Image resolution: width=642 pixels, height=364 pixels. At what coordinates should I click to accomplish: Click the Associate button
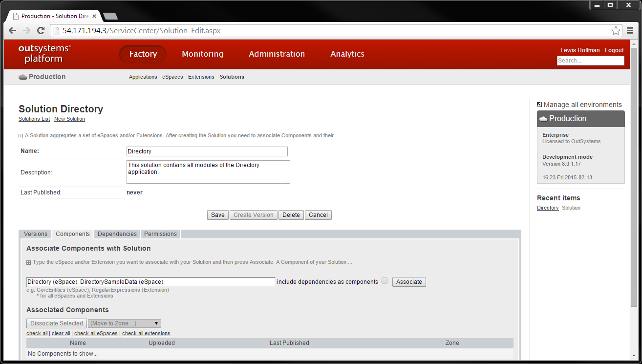click(x=409, y=282)
